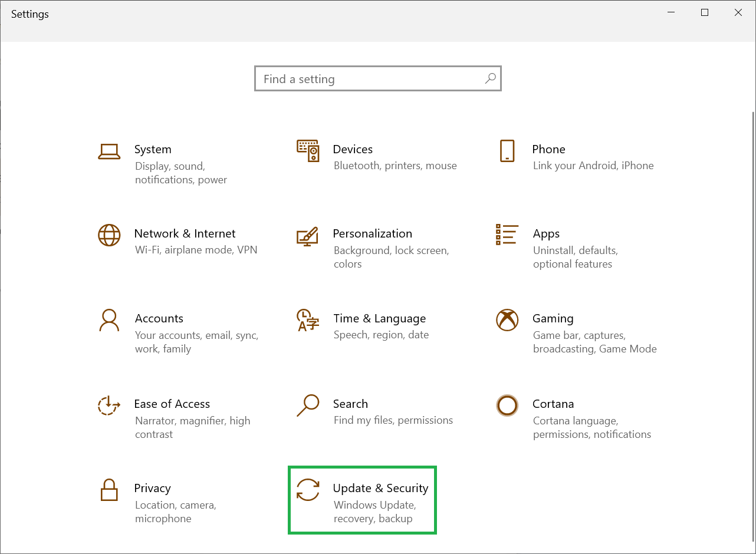The width and height of the screenshot is (756, 554).
Task: Click the Privacy heading
Action: coord(152,488)
